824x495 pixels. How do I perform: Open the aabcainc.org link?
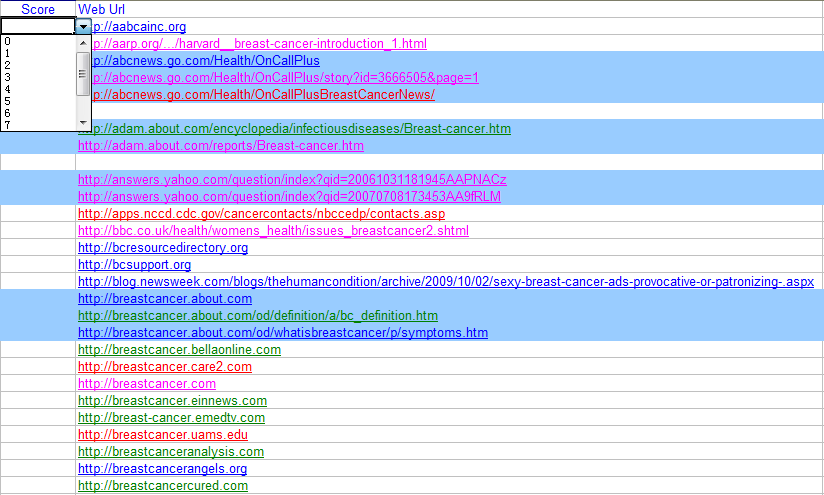tap(138, 27)
